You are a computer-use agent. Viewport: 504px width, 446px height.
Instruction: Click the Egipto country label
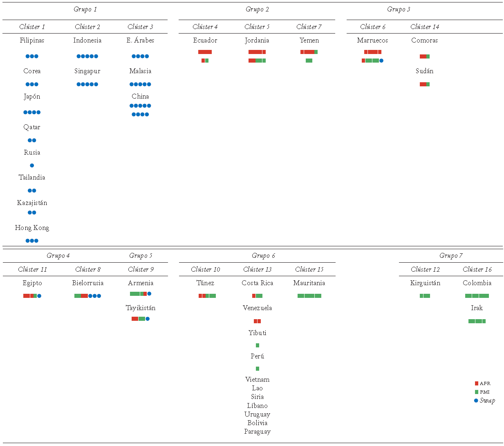point(32,283)
